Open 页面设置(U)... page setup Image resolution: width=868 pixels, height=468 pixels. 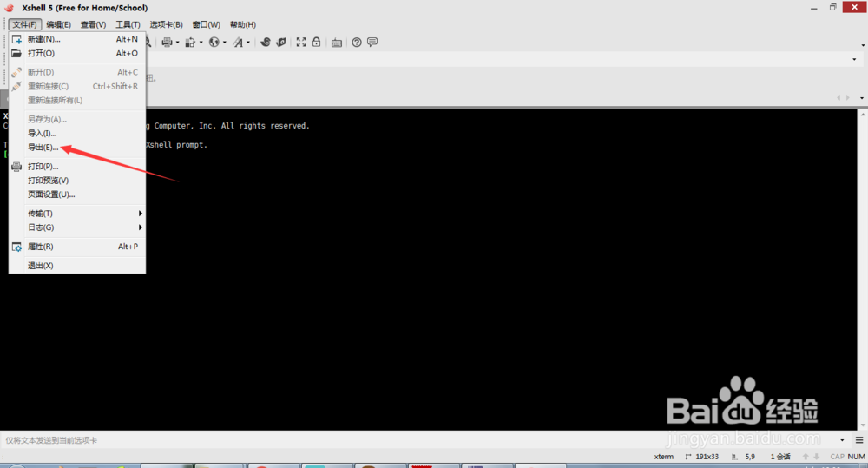[x=77, y=194]
